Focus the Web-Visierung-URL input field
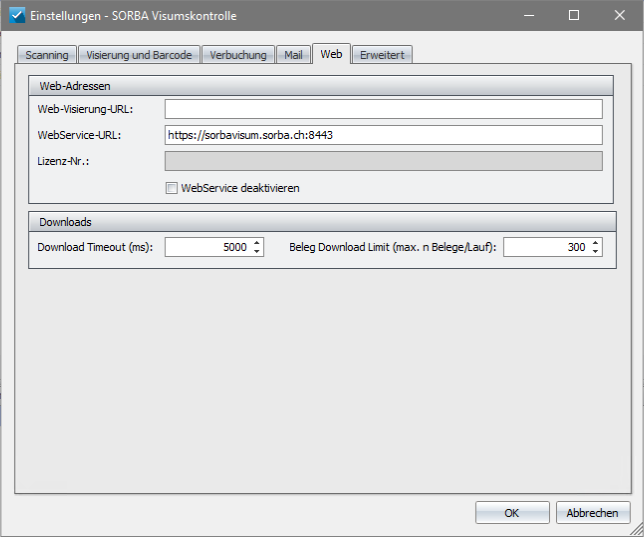Screen dimensions: 644x537 coord(384,109)
